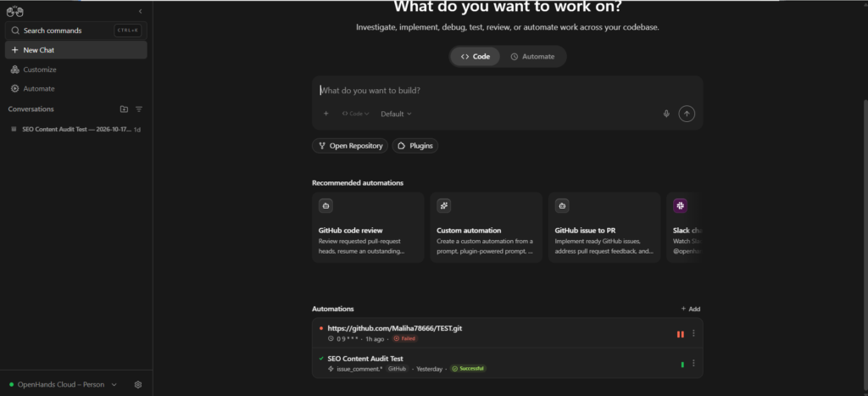Open the Default model dropdown
This screenshot has width=868, height=396.
(396, 114)
